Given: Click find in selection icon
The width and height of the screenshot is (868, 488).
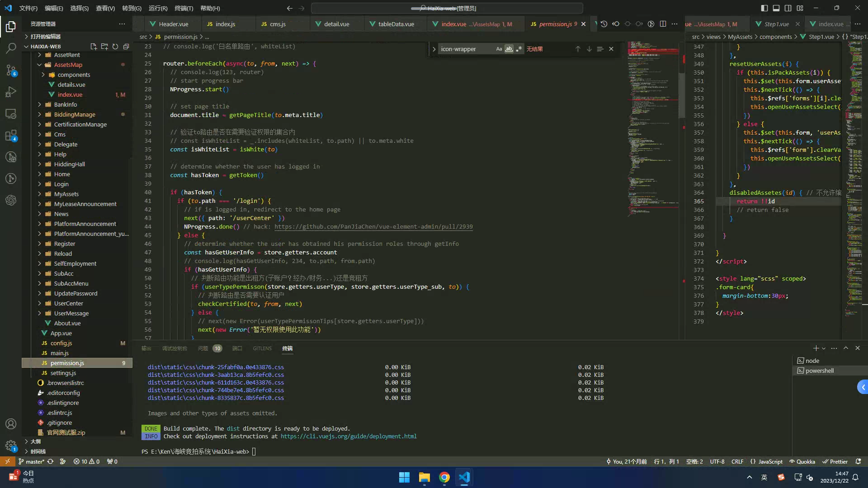Looking at the screenshot, I should [x=600, y=49].
